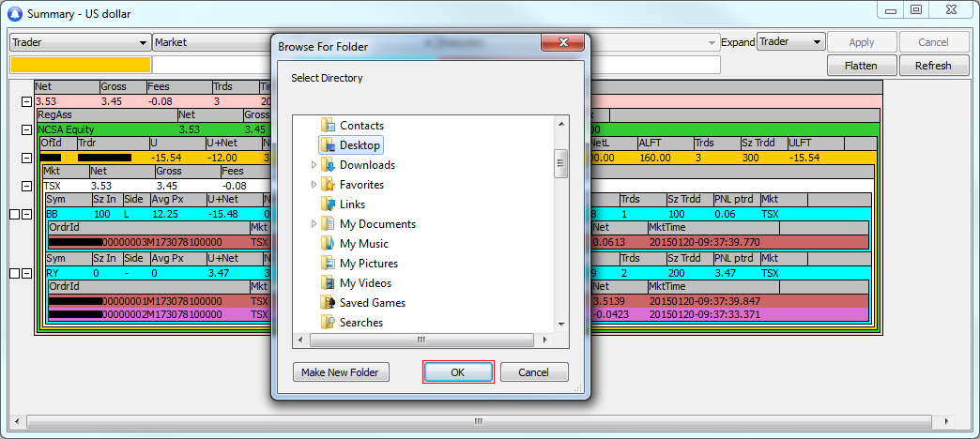Image resolution: width=980 pixels, height=439 pixels.
Task: Select the My Videos folder icon
Action: click(328, 283)
